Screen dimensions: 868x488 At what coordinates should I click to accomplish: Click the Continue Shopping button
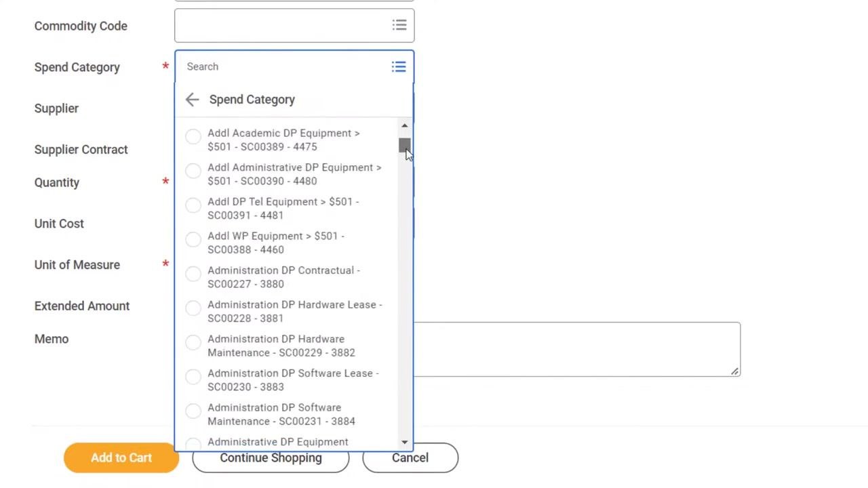point(271,457)
